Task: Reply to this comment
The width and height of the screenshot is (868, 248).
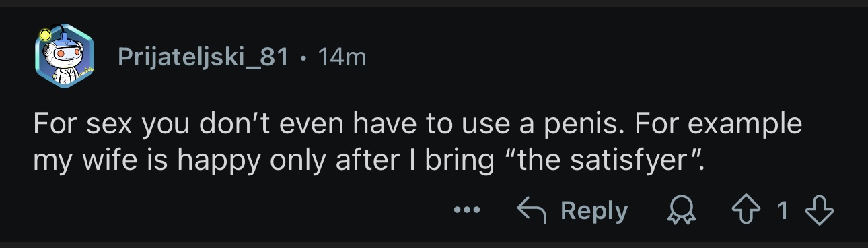Action: 572,211
